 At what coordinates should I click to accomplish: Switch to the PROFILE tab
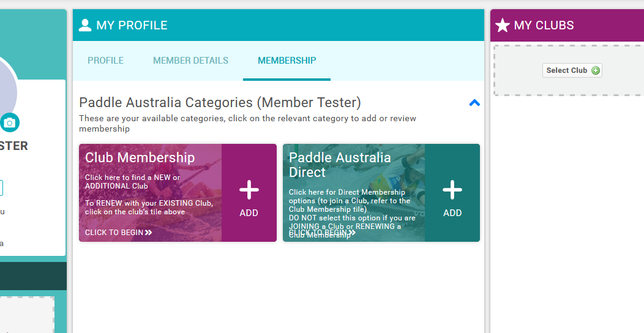[105, 61]
